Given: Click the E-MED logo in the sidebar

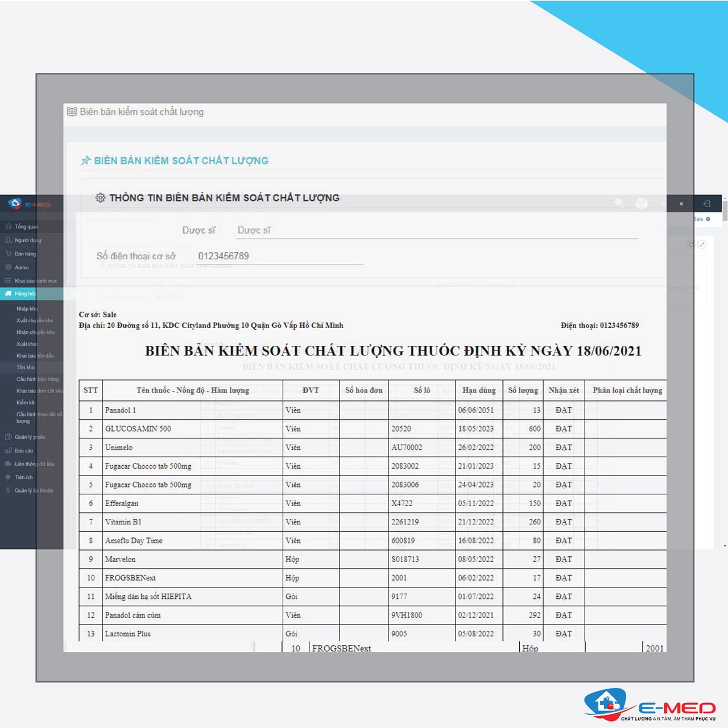Looking at the screenshot, I should (29, 204).
